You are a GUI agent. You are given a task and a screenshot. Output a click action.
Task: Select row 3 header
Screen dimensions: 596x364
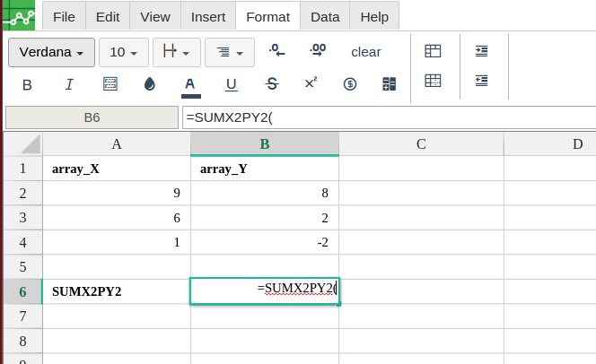tap(23, 218)
